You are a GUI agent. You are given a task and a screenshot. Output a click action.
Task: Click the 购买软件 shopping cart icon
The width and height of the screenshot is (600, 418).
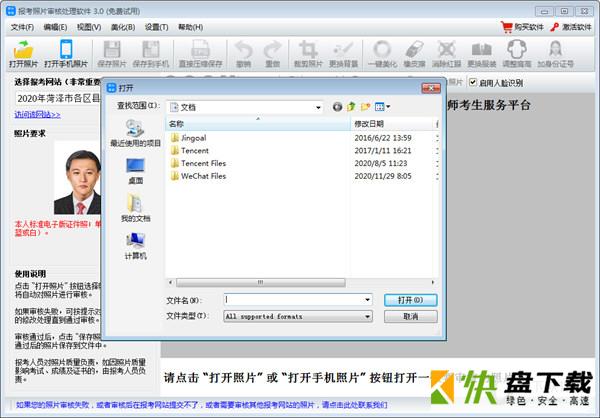pos(507,27)
